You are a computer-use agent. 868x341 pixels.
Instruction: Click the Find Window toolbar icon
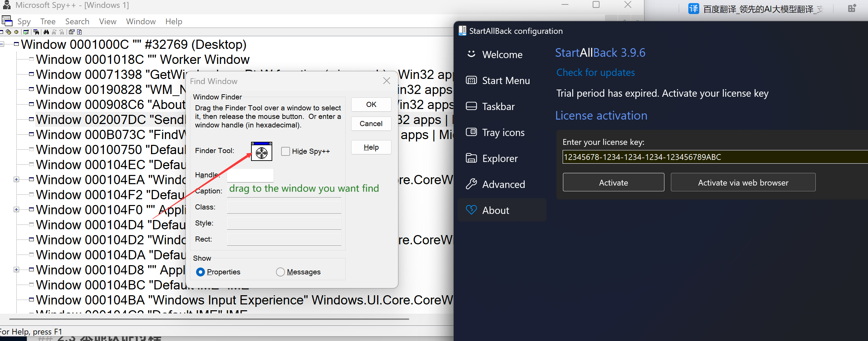36,32
